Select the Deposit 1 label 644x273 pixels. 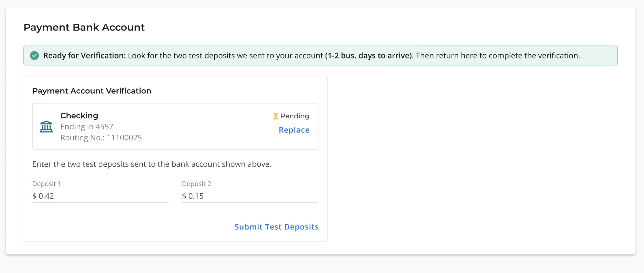click(x=47, y=184)
